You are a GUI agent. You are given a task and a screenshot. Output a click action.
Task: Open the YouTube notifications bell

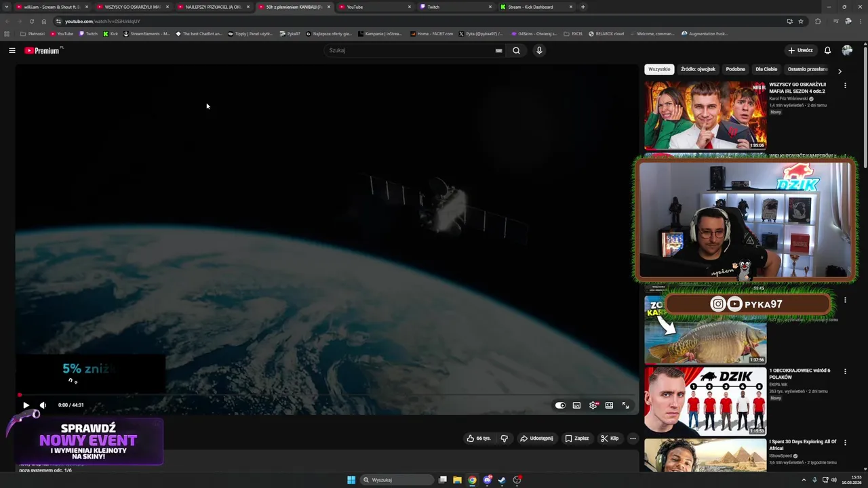pyautogui.click(x=827, y=50)
